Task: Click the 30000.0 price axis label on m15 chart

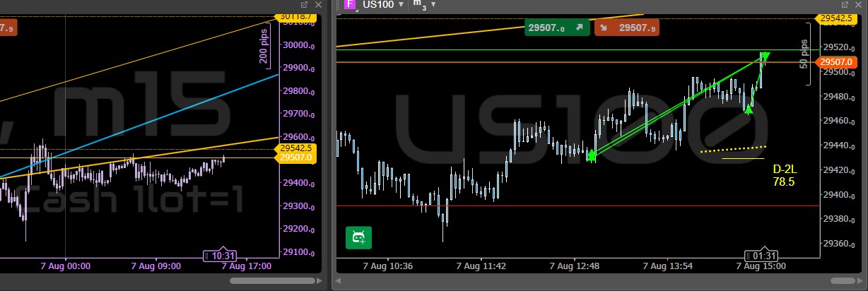Action: coord(298,45)
